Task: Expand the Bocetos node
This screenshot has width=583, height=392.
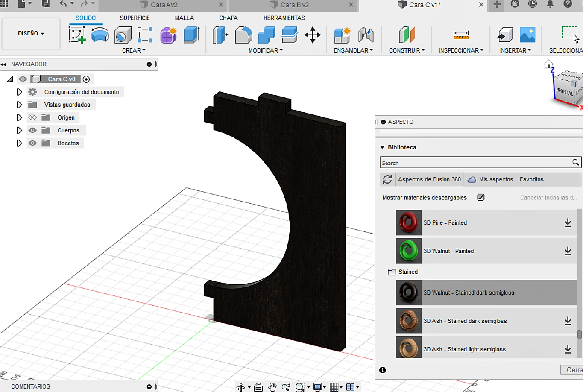Action: tap(19, 143)
